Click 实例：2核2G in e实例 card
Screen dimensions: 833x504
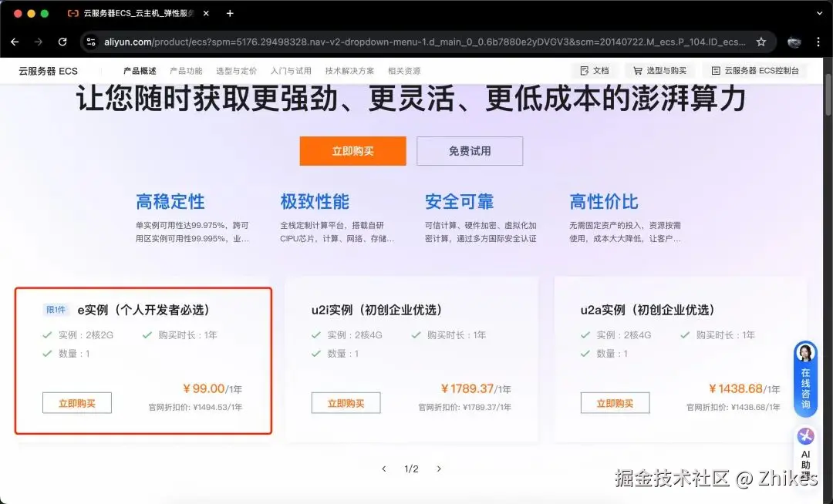coord(86,335)
